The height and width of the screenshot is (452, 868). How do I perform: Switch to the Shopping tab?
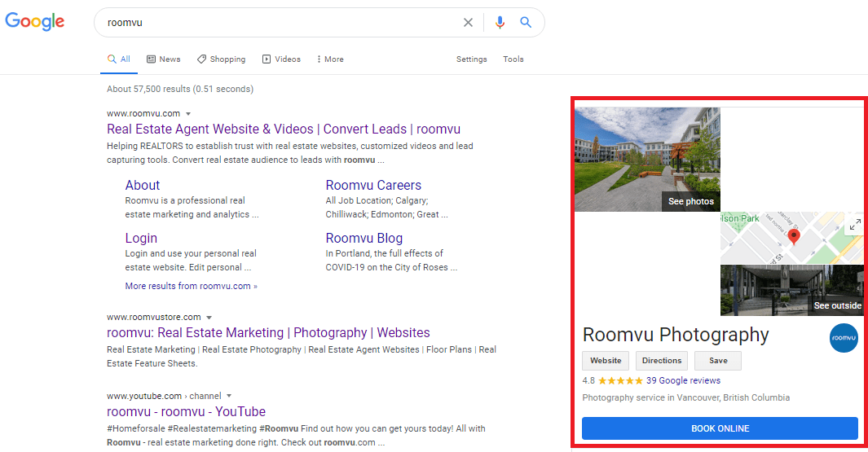point(221,59)
